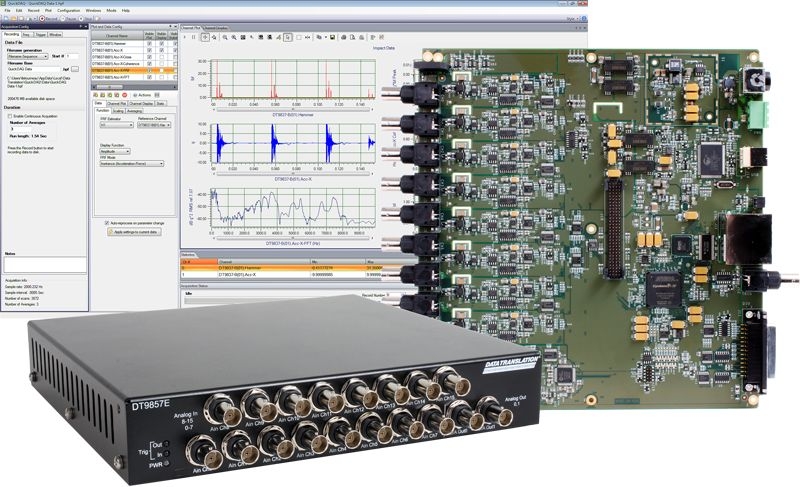800x487 pixels.
Task: Click Apply settings to current data button
Action: tap(134, 231)
